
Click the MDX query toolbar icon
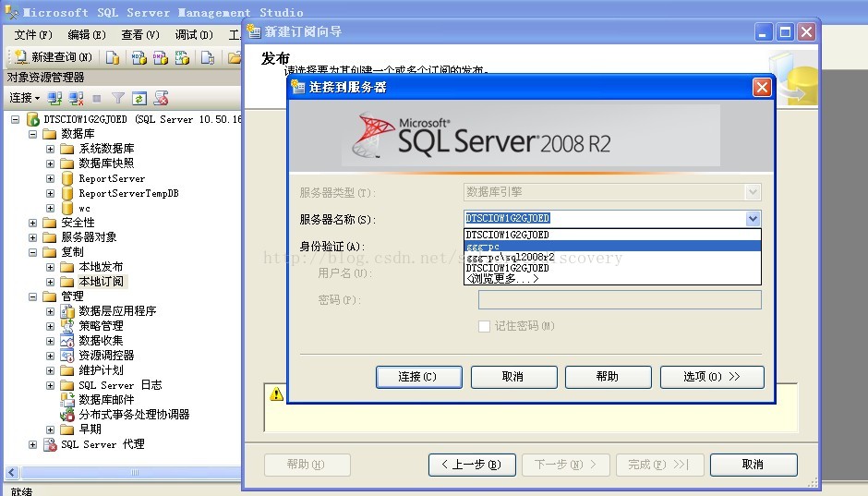pyautogui.click(x=139, y=57)
